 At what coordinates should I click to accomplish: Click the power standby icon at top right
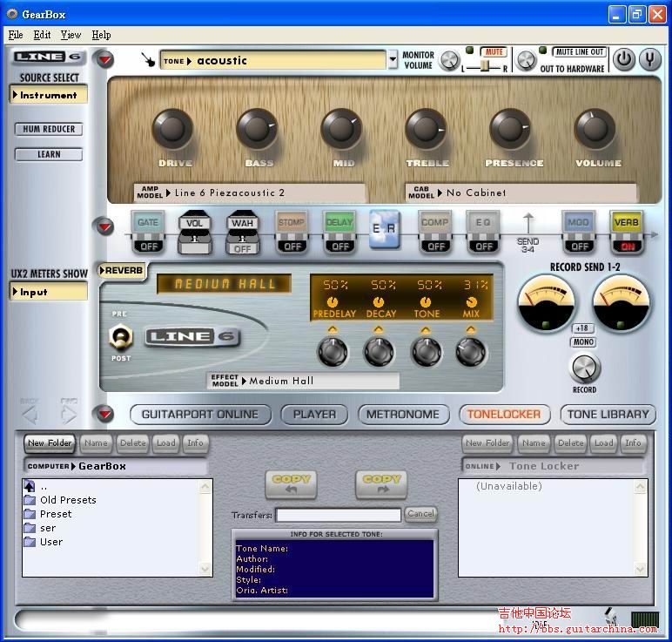[x=623, y=59]
